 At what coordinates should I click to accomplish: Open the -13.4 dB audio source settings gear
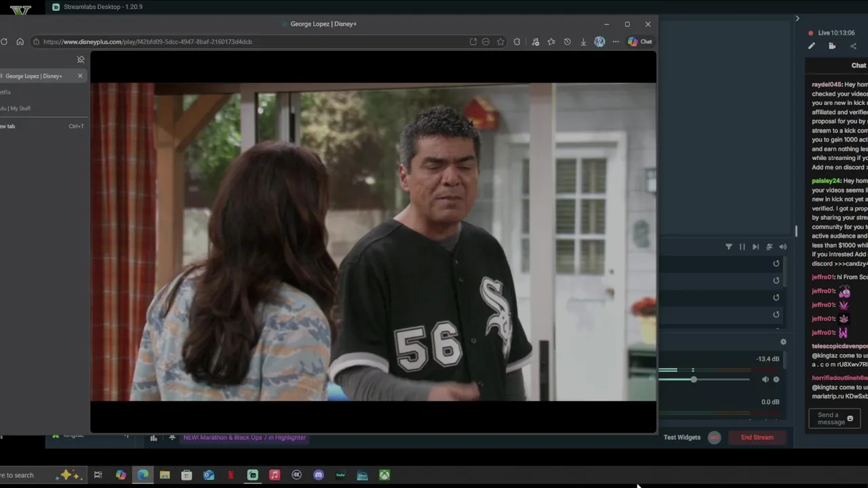point(776,380)
